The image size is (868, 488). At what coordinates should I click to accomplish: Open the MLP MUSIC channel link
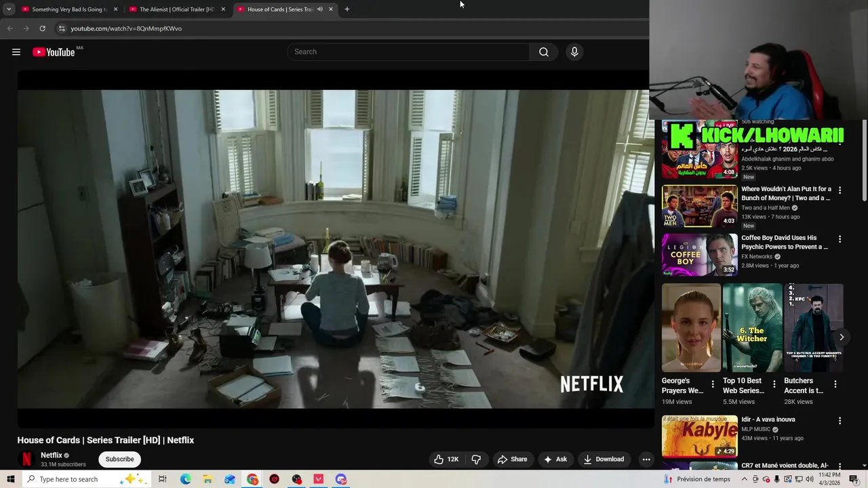pyautogui.click(x=756, y=429)
